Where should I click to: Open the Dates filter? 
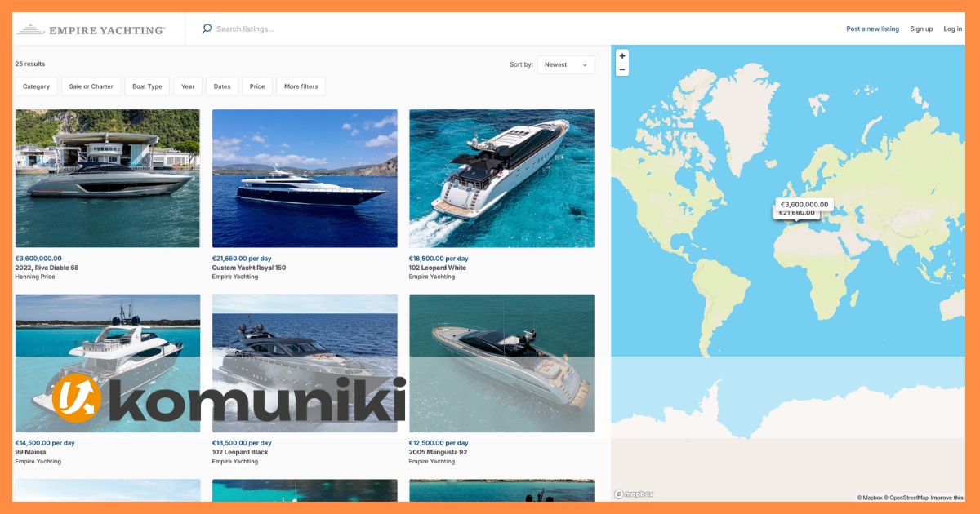coord(222,86)
